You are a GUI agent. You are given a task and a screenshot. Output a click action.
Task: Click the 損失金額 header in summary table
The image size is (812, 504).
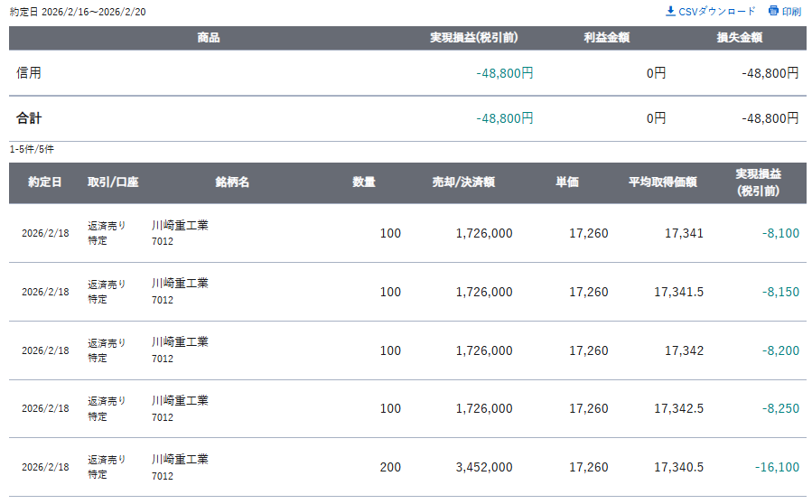(x=738, y=38)
